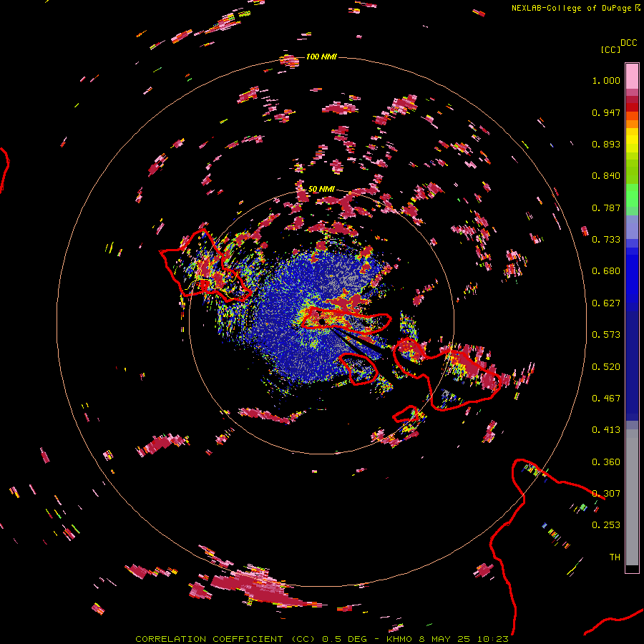Click the 1.000 value on the color scale
The image size is (644, 644).
[x=606, y=80]
